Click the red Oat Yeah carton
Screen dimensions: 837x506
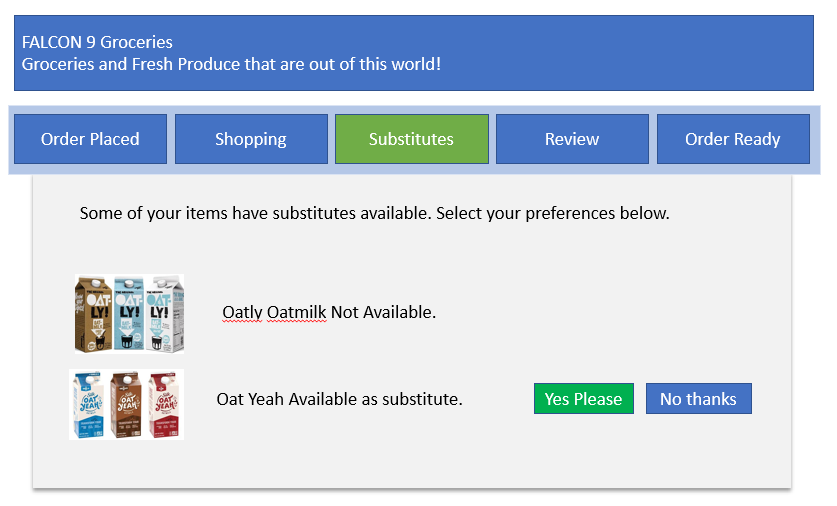coord(164,405)
